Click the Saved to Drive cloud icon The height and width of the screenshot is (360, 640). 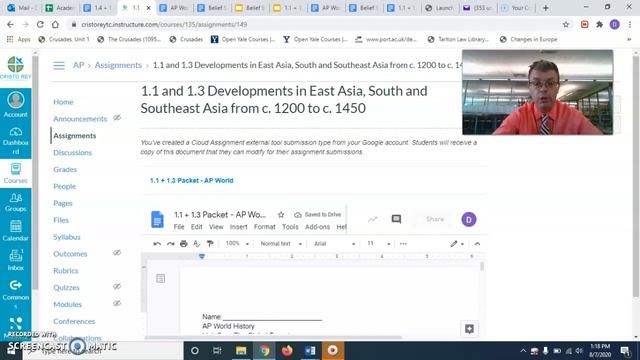pos(298,215)
